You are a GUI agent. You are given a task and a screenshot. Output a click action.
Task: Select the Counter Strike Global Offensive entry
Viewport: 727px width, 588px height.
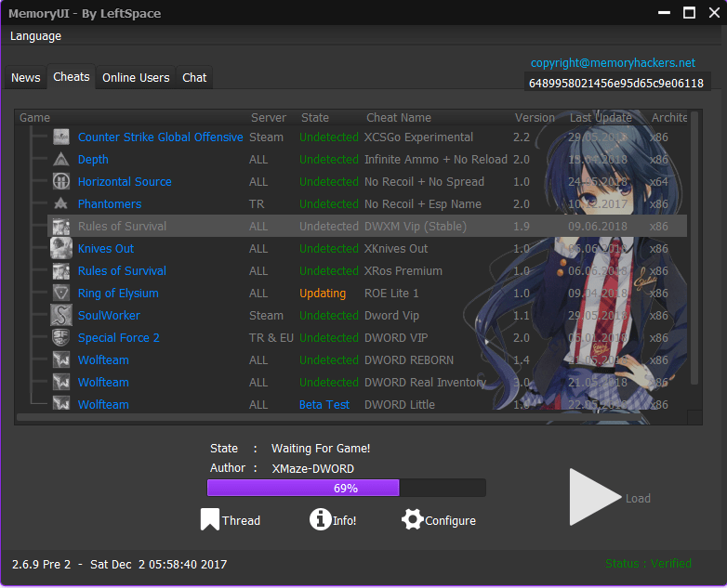161,137
